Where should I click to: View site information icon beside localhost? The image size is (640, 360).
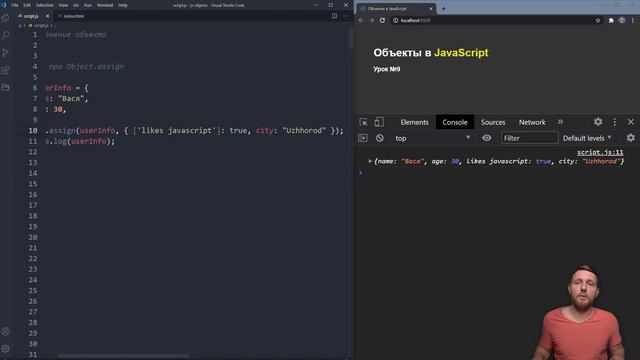point(395,20)
